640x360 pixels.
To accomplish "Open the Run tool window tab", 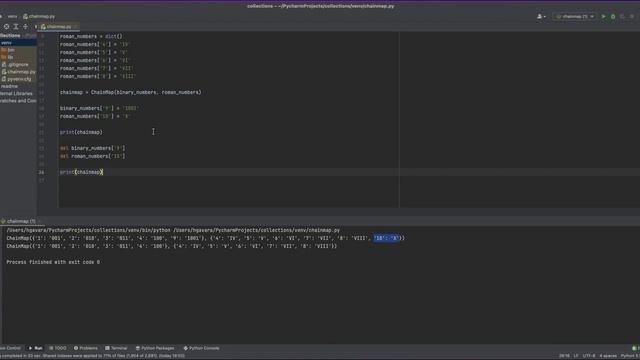I will (36, 348).
